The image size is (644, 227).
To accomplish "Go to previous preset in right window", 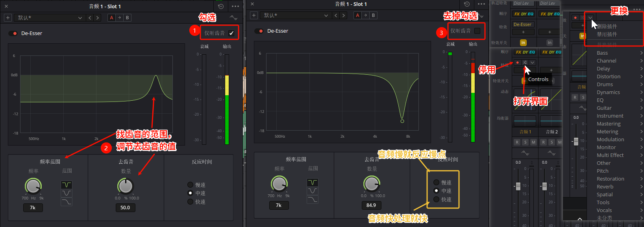I will coord(336,15).
